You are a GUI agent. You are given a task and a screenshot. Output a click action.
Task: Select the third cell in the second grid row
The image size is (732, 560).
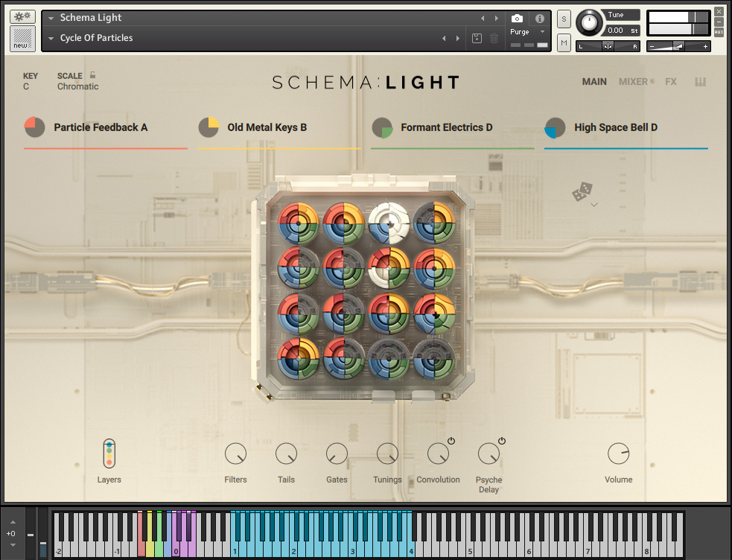point(389,268)
